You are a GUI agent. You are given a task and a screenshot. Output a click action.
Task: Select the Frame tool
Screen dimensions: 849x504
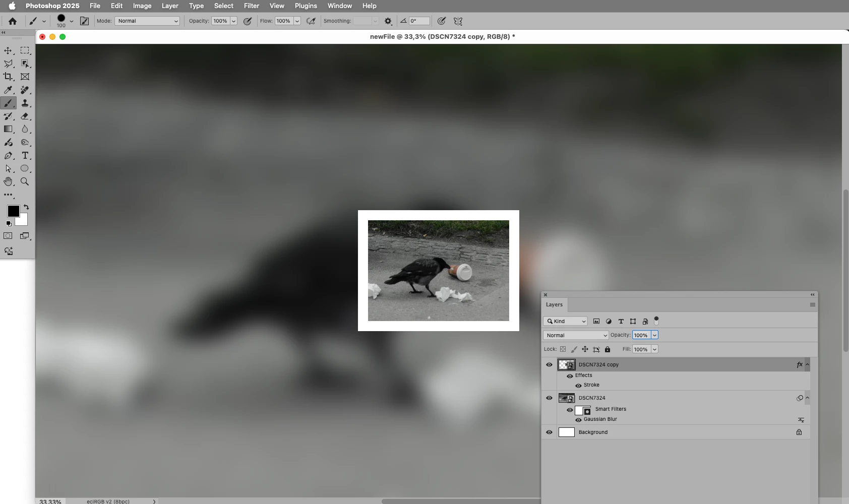point(25,77)
